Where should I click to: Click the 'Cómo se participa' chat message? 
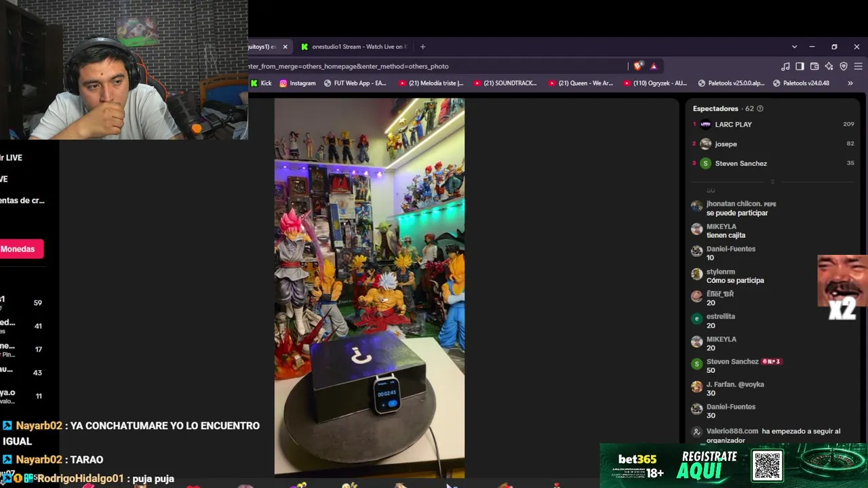click(x=735, y=281)
